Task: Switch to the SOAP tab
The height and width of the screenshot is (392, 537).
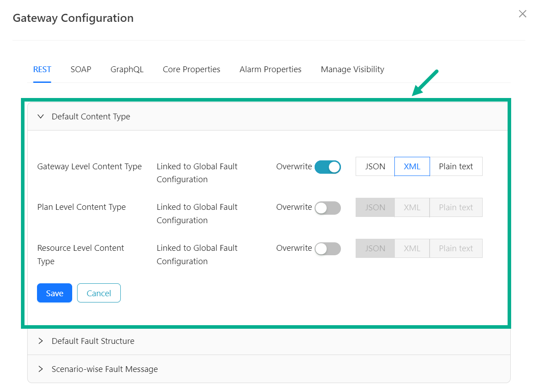Action: [81, 69]
